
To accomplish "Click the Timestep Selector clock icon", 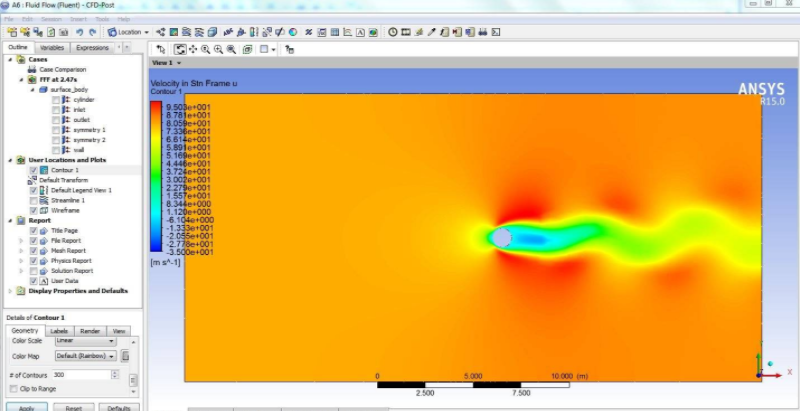I will pyautogui.click(x=393, y=32).
